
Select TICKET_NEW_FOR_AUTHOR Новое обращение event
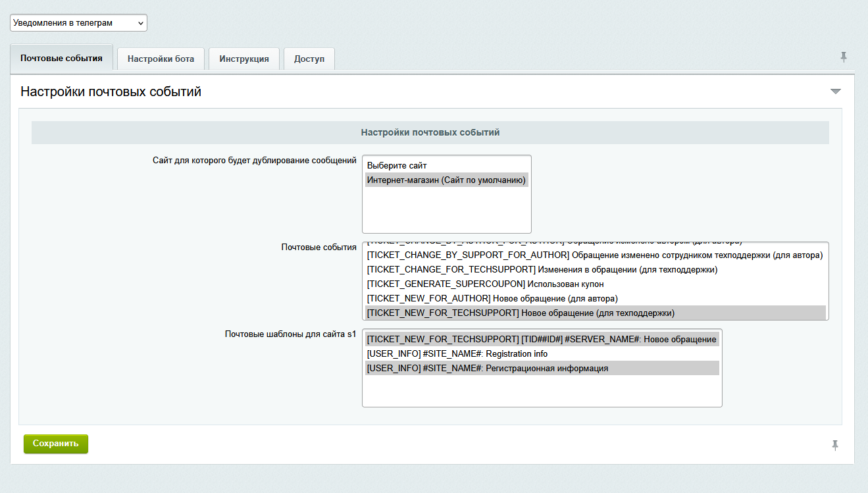tap(492, 298)
